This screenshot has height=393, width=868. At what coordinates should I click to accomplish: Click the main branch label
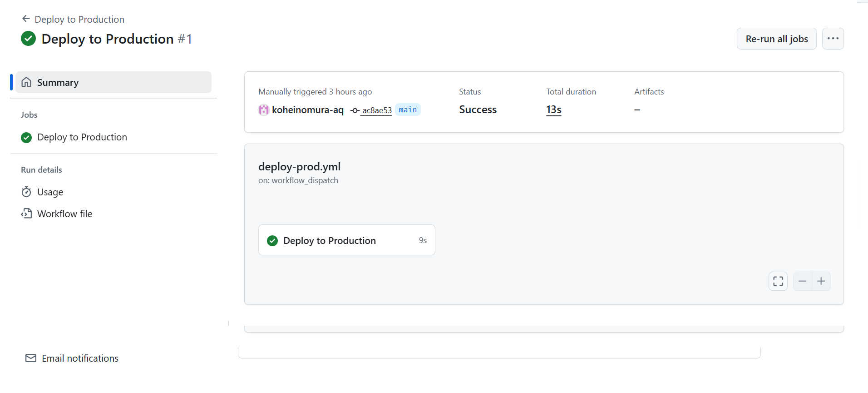(408, 110)
